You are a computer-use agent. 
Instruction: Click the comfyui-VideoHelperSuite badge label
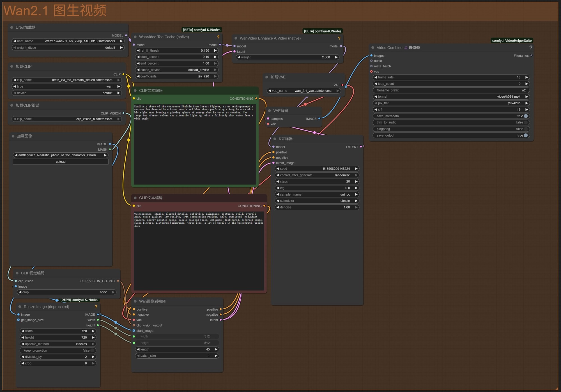[512, 41]
